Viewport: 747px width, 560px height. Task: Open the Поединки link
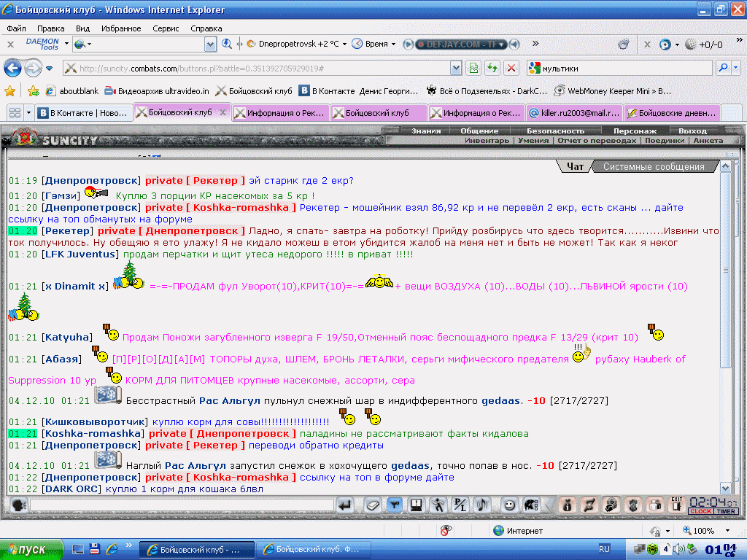[665, 141]
